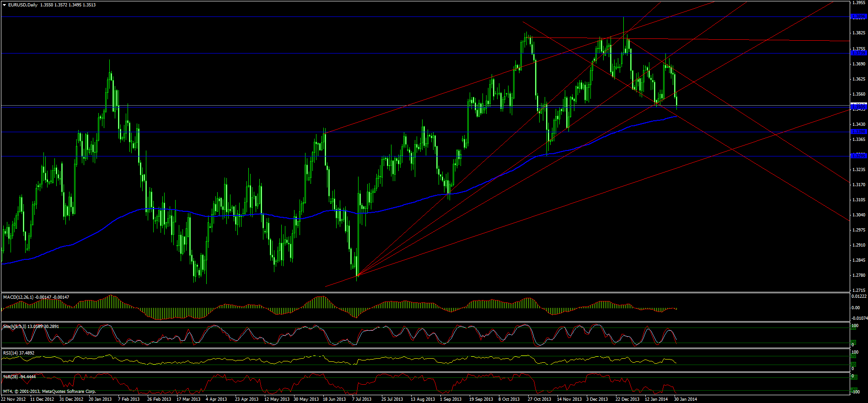868x403 pixels.
Task: Click the 20 Jan 2013 date label
Action: click(x=100, y=399)
